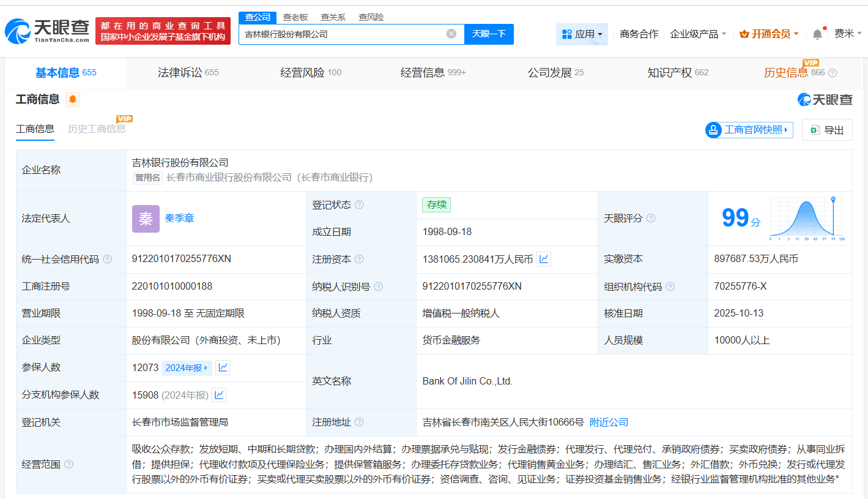Click the question mark beside 天眼评分
Image resolution: width=868 pixels, height=499 pixels.
[651, 218]
